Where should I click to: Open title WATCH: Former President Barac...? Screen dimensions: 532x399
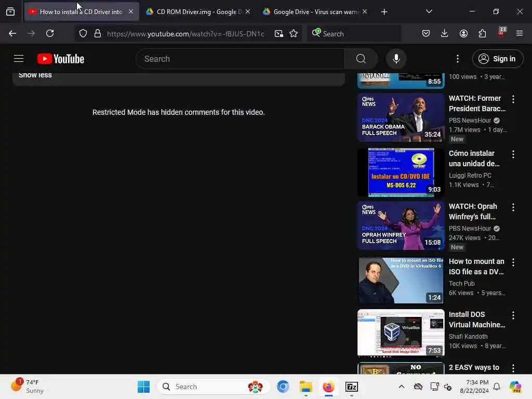(477, 103)
